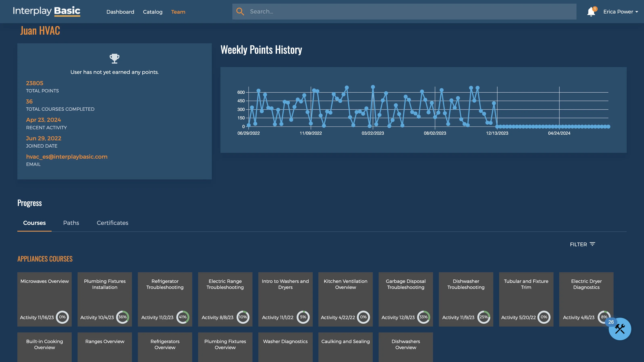Open the Intro to Washers and Dryers card
Screen dimensions: 644x362
(x=286, y=299)
